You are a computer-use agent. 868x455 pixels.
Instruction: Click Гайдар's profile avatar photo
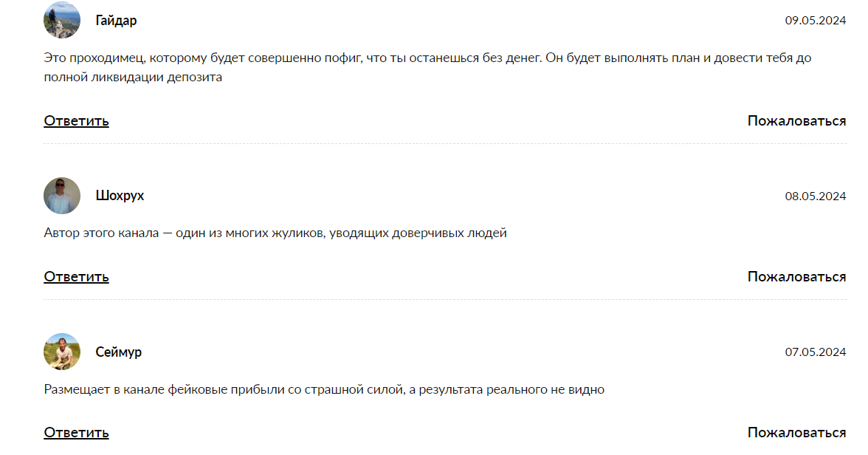coord(62,20)
